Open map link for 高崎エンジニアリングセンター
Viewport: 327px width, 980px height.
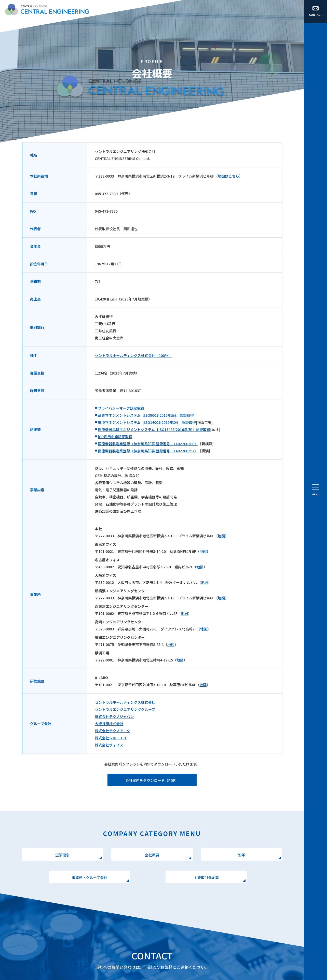(x=204, y=629)
